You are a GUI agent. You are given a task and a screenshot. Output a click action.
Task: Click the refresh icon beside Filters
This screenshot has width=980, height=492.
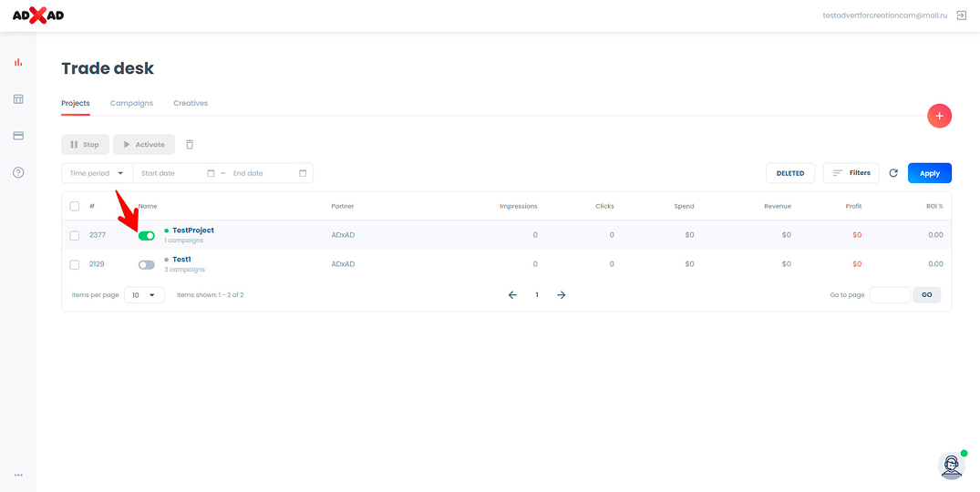[893, 173]
